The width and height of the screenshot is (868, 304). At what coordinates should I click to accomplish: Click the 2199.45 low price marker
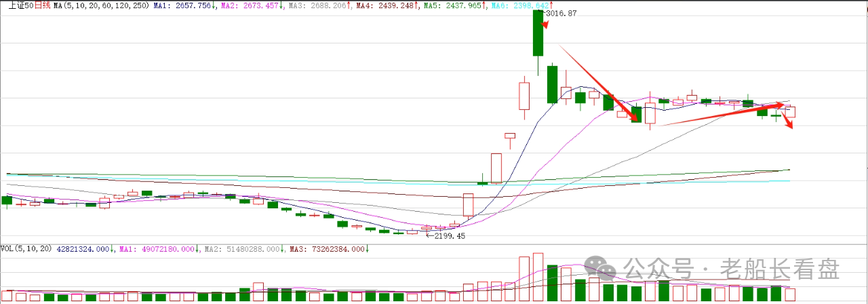point(445,236)
